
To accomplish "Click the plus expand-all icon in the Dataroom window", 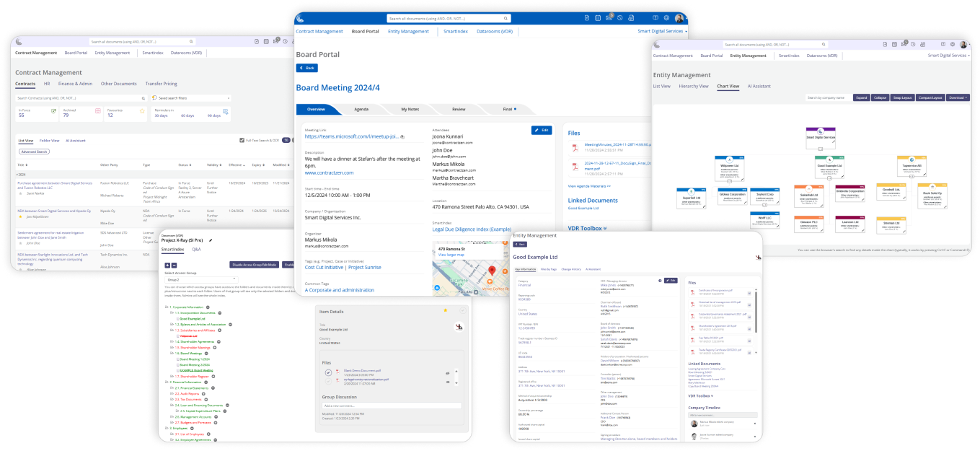I will pyautogui.click(x=168, y=265).
